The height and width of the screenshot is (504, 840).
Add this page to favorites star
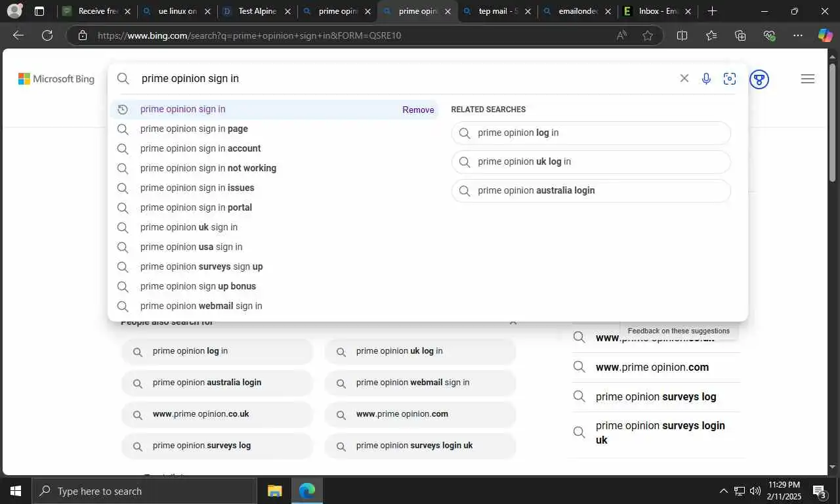click(x=648, y=35)
